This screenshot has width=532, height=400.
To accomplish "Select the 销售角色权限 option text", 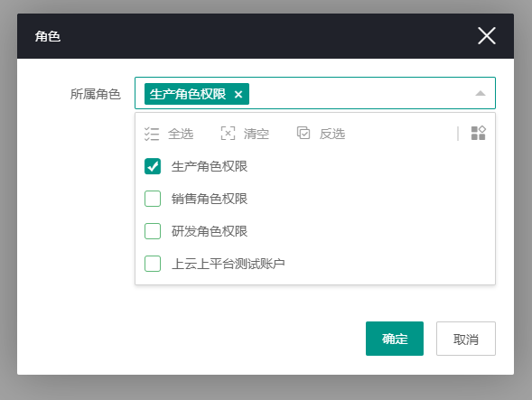I will [x=210, y=199].
